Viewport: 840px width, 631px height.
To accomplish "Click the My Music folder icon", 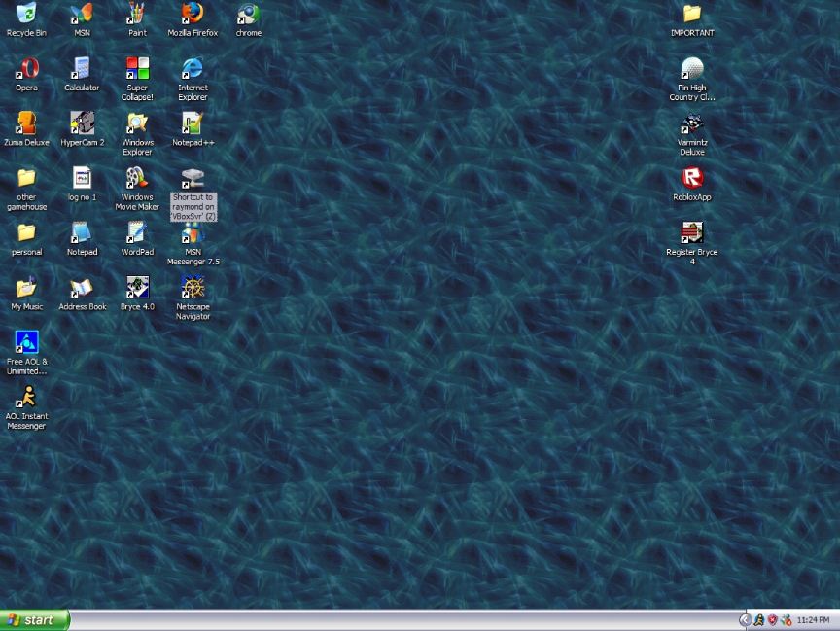I will [x=26, y=288].
